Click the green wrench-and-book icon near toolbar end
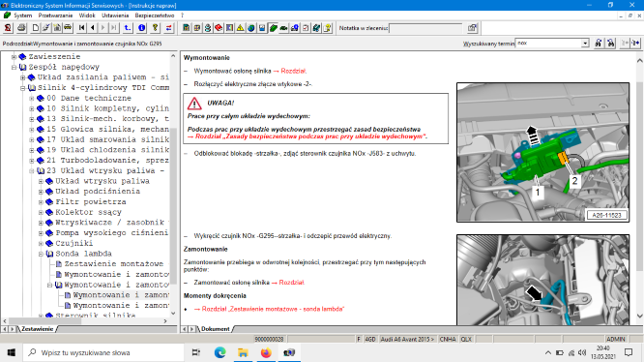 [x=316, y=28]
